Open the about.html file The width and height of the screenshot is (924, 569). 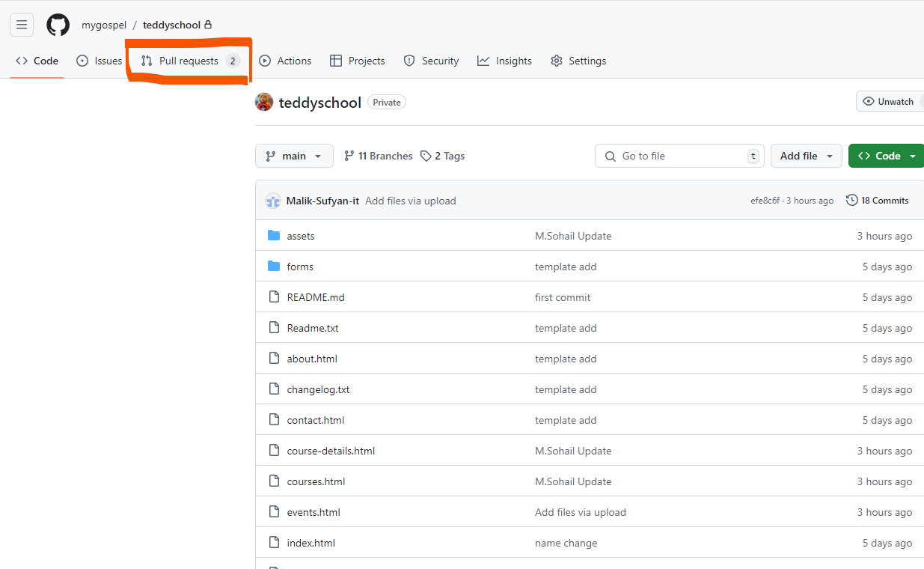[312, 359]
